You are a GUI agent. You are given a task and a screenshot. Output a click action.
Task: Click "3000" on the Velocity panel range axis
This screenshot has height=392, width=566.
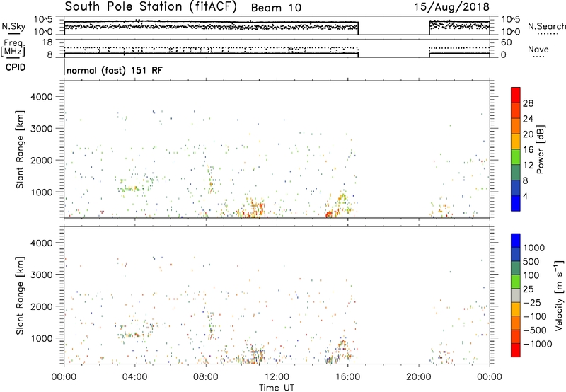(41, 275)
